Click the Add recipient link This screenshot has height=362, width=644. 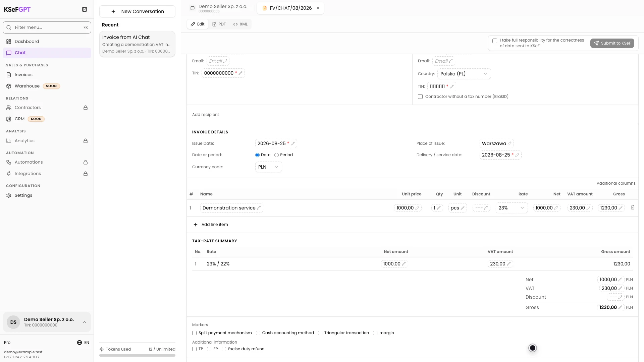pyautogui.click(x=206, y=115)
